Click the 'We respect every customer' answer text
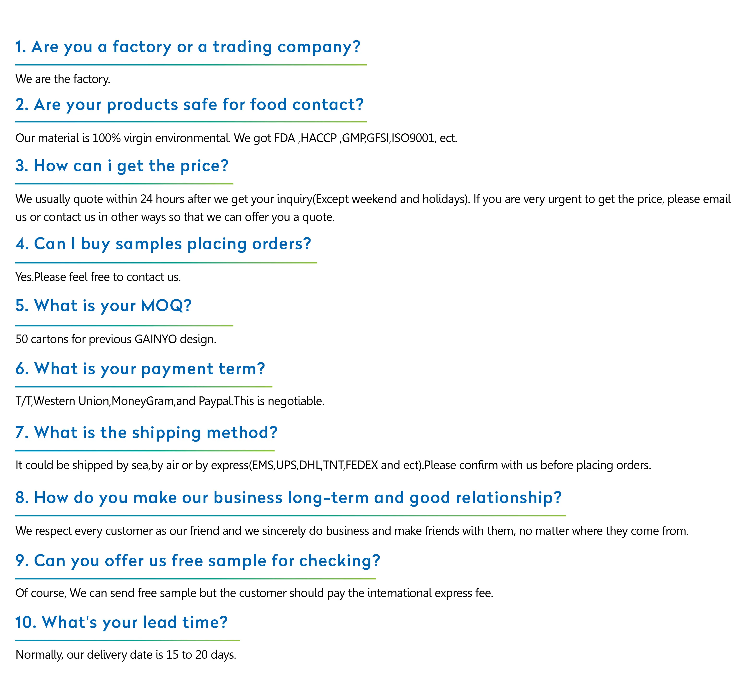750x700 pixels. tap(352, 531)
